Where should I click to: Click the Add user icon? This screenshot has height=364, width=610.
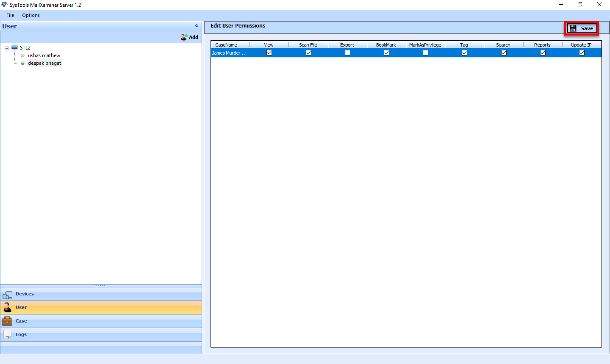tap(184, 37)
